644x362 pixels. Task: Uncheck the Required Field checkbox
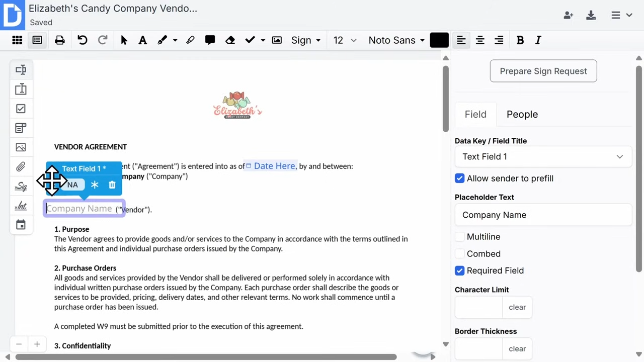(459, 270)
